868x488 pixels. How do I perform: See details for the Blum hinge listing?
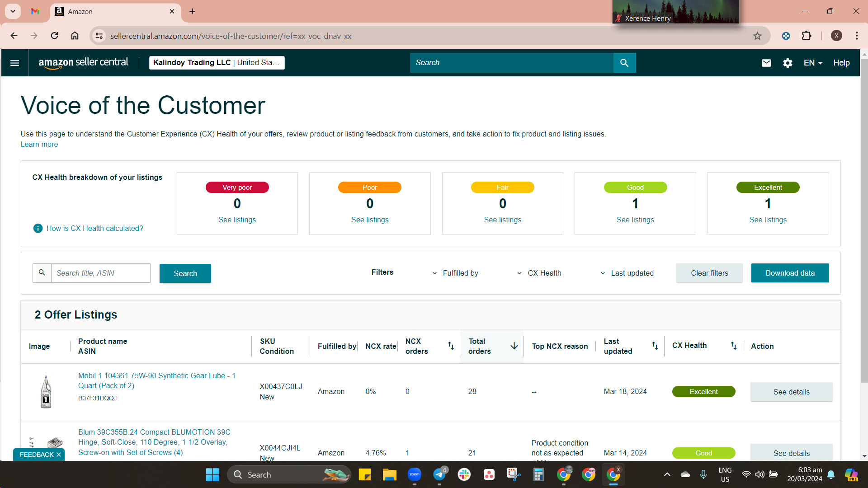coord(791,453)
